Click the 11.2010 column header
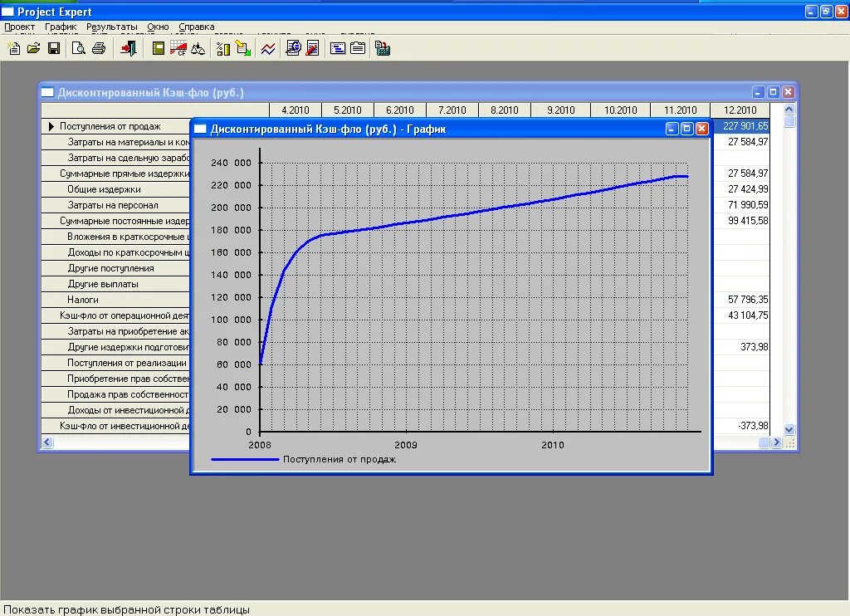This screenshot has width=850, height=616. 681,110
